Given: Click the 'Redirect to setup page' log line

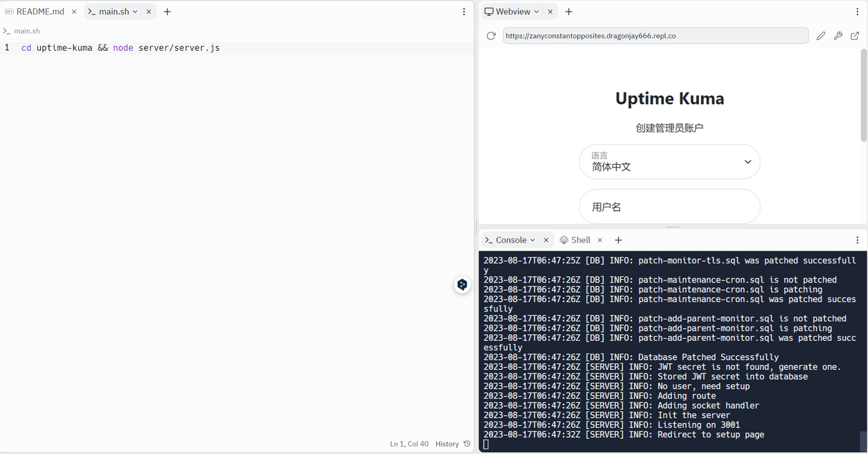Looking at the screenshot, I should point(624,434).
